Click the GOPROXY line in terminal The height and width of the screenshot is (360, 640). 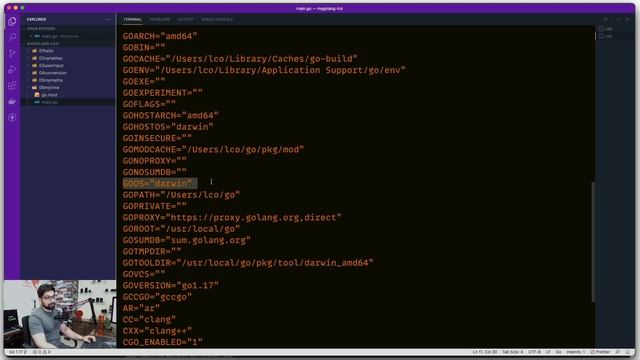(232, 217)
